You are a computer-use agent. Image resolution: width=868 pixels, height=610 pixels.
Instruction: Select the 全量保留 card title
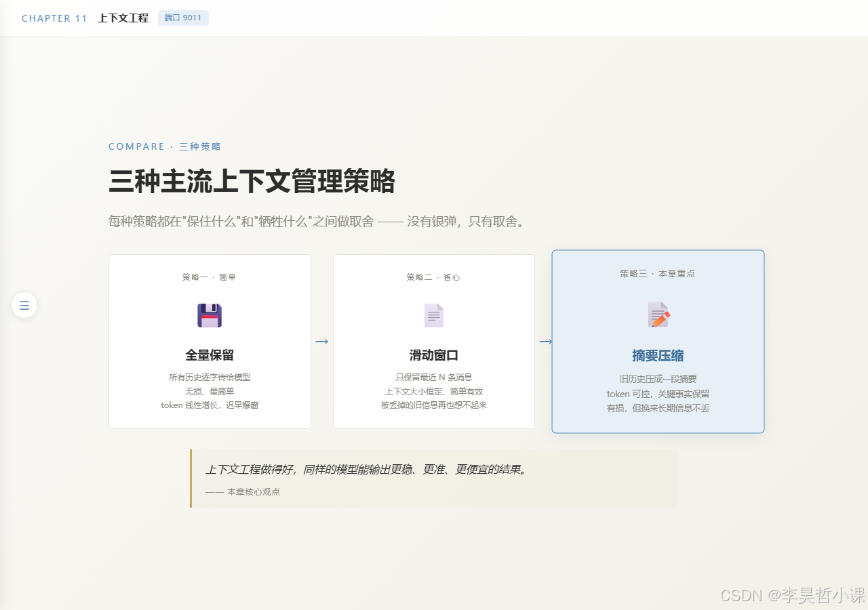(210, 355)
